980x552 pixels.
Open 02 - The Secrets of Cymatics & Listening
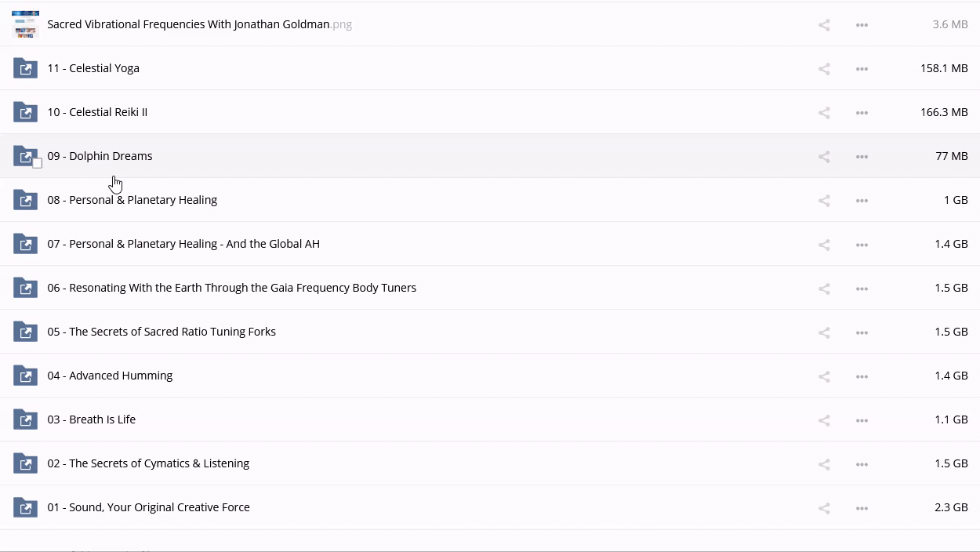148,463
